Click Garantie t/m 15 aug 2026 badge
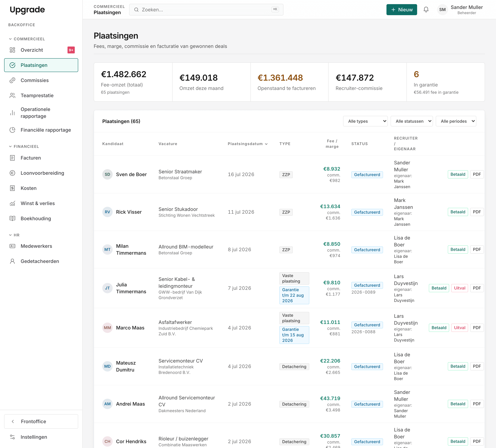The width and height of the screenshot is (496, 448). (x=294, y=335)
